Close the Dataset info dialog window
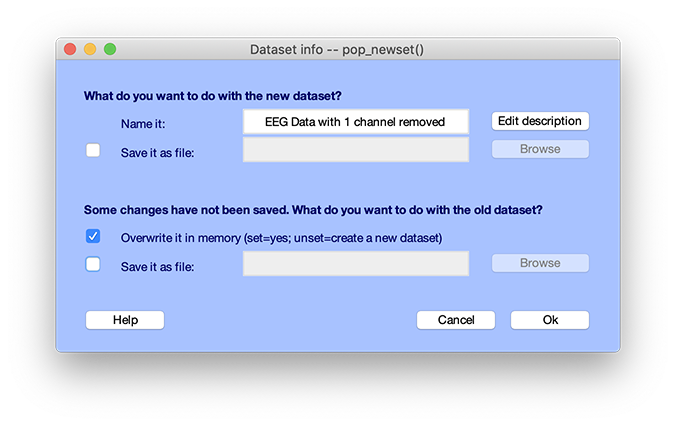This screenshot has width=676, height=426. pos(70,49)
